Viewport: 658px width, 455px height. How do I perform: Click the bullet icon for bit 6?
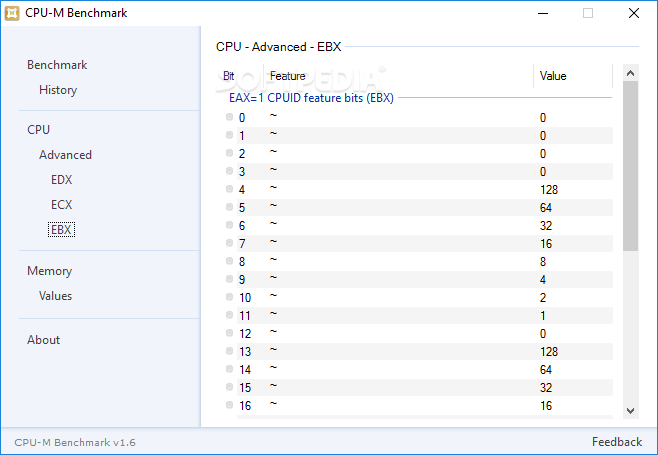click(x=230, y=225)
